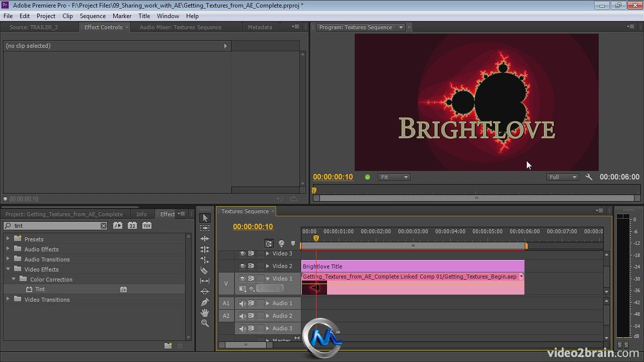The image size is (644, 362).
Task: Switch to the Info tab
Action: click(142, 214)
